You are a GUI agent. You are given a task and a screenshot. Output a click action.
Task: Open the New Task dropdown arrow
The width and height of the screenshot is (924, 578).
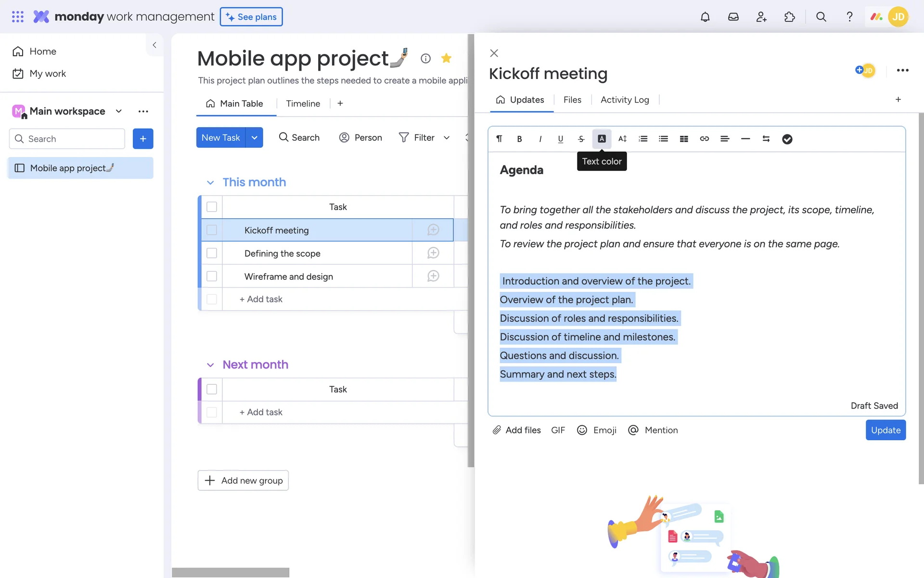255,138
